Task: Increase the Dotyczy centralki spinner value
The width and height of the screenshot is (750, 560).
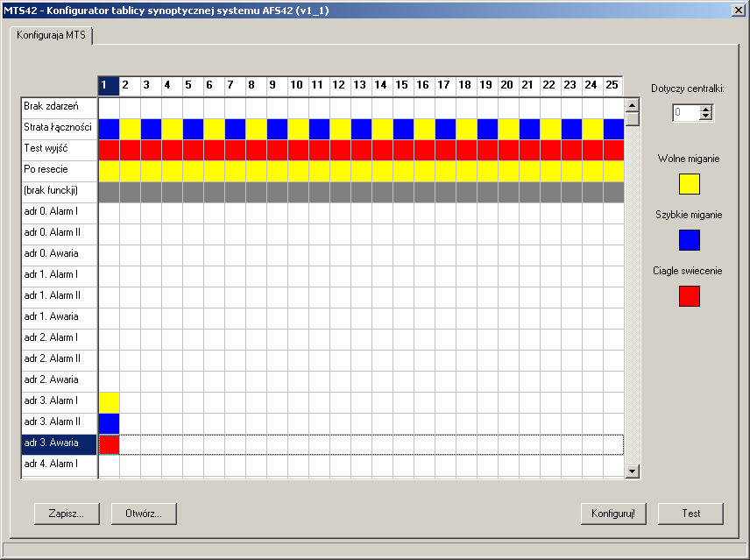Action: [705, 110]
